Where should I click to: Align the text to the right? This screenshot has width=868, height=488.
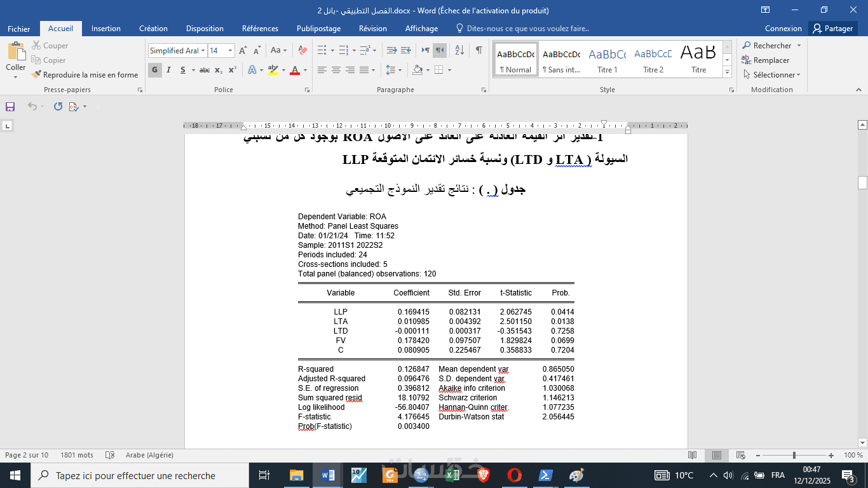click(x=350, y=70)
